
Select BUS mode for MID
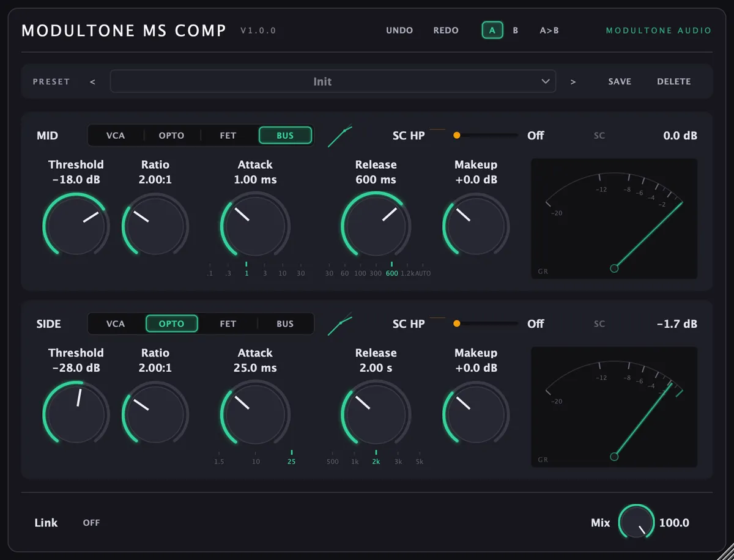point(285,136)
